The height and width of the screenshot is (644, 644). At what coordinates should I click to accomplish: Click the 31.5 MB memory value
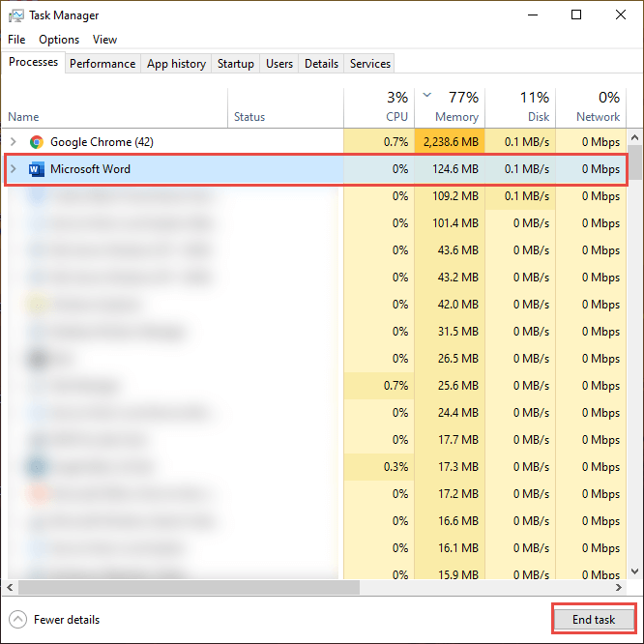click(x=458, y=332)
